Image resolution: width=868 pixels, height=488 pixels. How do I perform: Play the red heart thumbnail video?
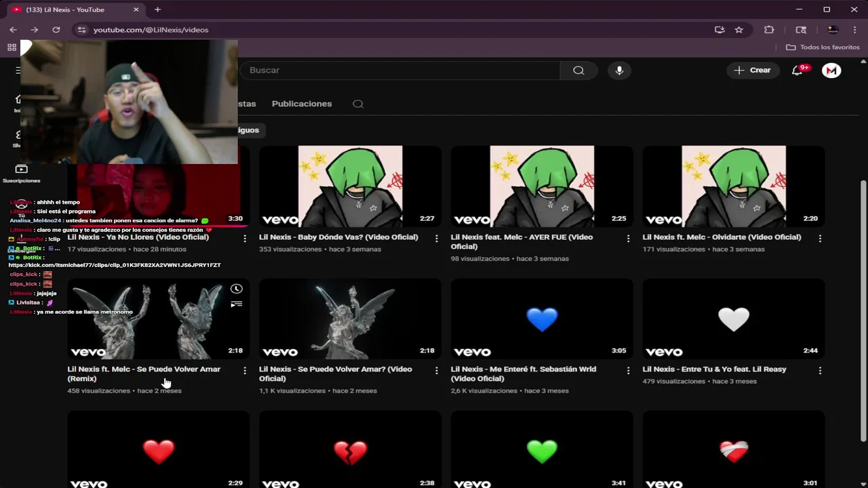coord(158,449)
